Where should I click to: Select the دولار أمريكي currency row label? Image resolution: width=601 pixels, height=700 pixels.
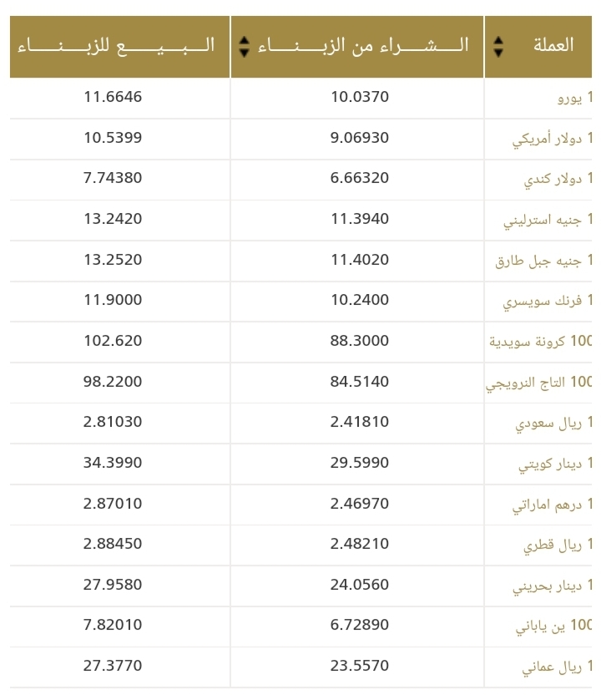click(x=552, y=138)
